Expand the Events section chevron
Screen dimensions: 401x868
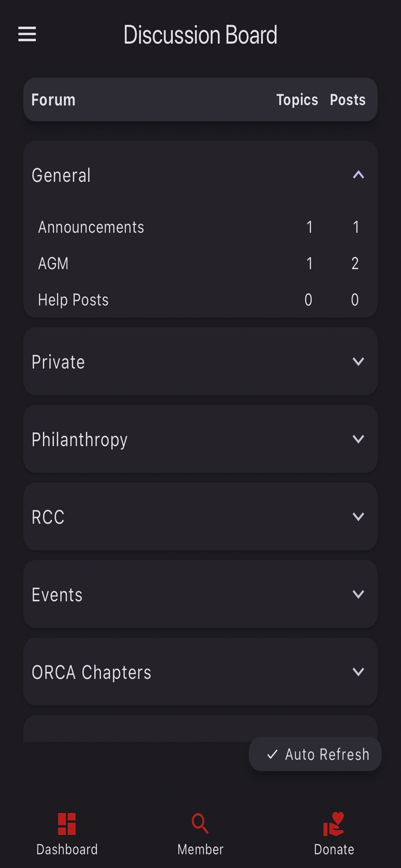358,594
